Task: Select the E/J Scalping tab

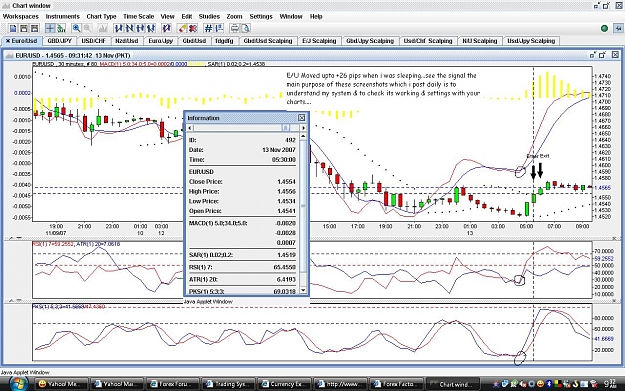Action: tap(319, 41)
